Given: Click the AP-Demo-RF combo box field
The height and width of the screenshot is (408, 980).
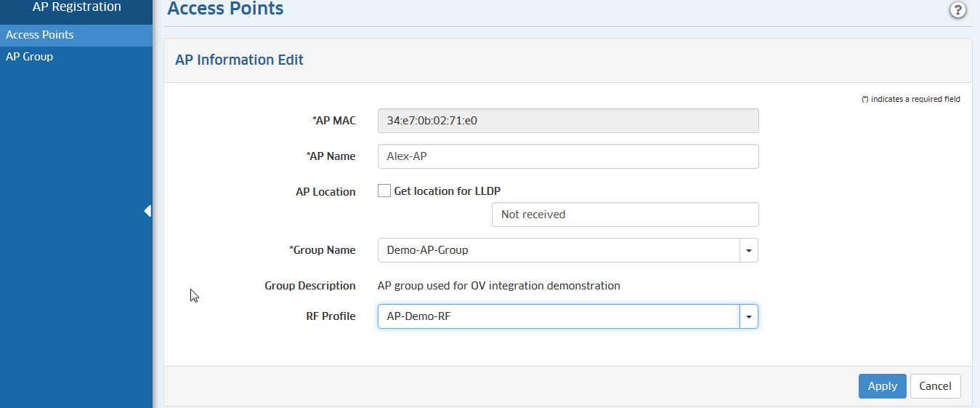Looking at the screenshot, I should [558, 316].
